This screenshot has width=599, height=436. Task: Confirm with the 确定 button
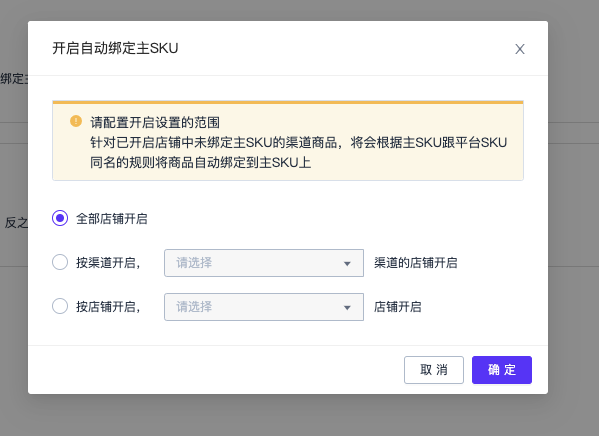point(502,370)
